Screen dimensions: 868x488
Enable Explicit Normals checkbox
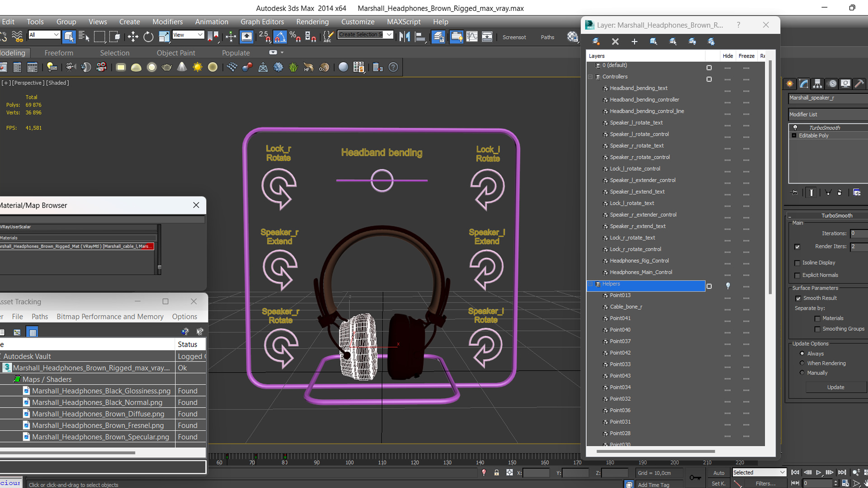797,275
